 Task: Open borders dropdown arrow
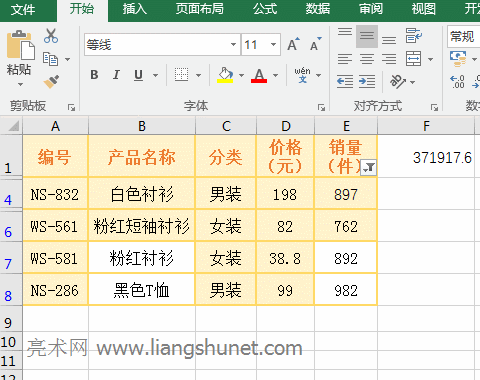pos(199,75)
